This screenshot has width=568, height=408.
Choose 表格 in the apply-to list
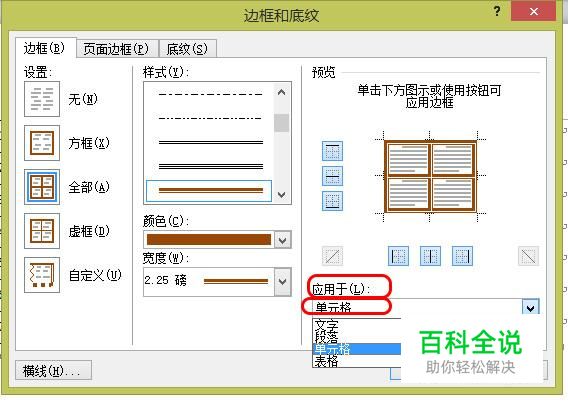click(356, 361)
